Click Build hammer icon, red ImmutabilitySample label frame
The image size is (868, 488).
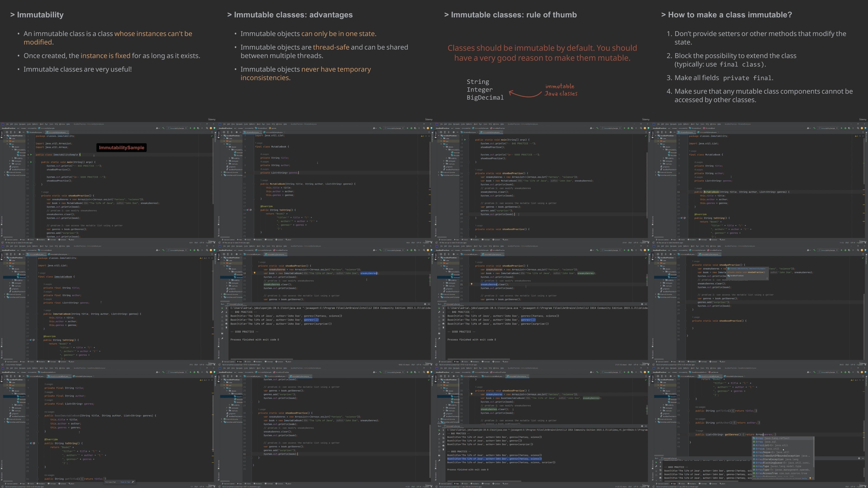click(163, 128)
